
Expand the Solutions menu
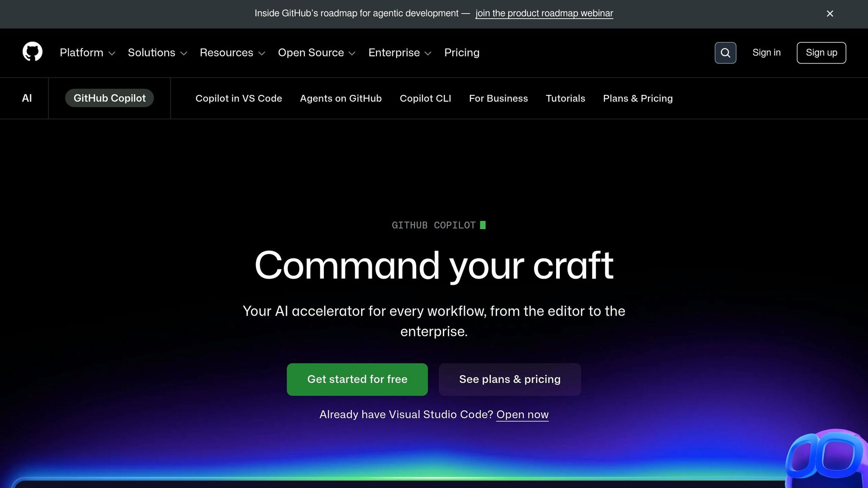coord(157,53)
